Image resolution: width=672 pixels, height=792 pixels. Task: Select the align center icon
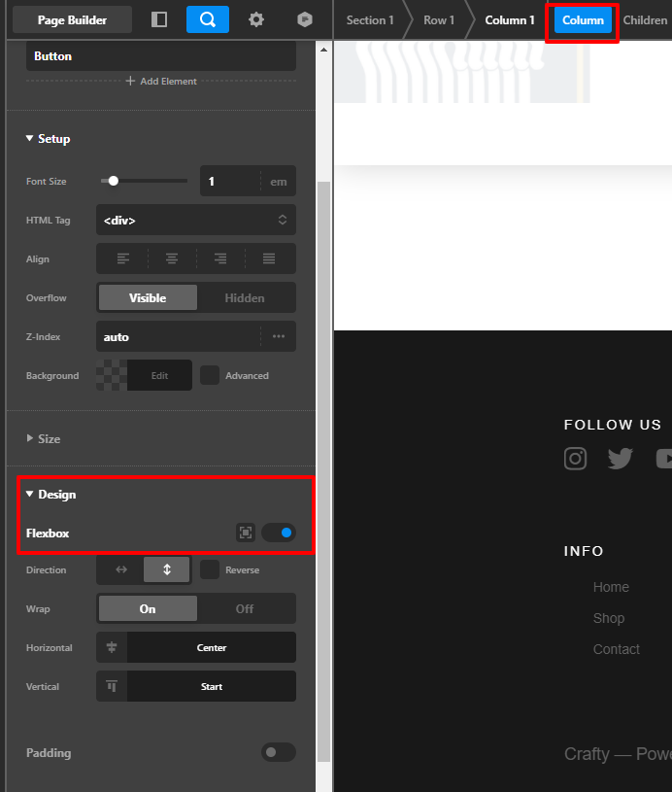pyautogui.click(x=172, y=259)
